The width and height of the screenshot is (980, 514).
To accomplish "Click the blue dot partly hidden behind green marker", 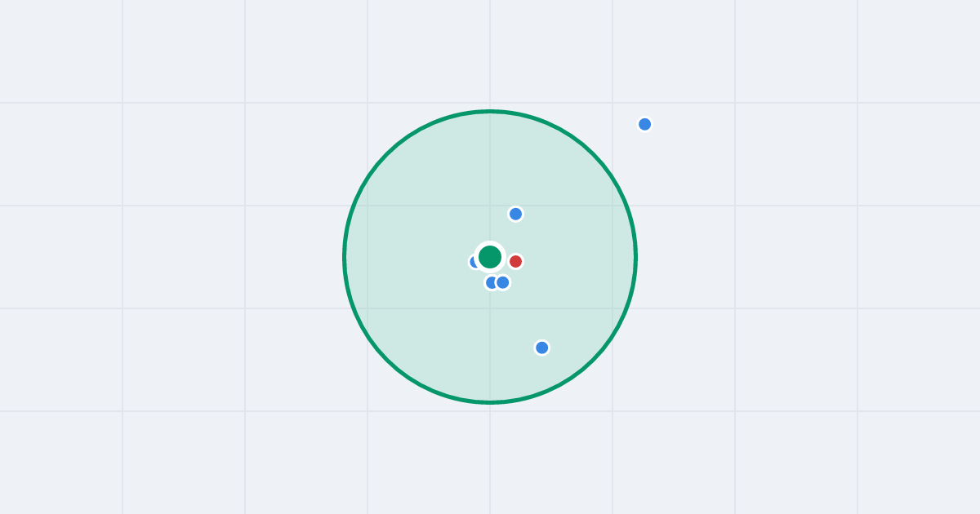I will pos(472,262).
